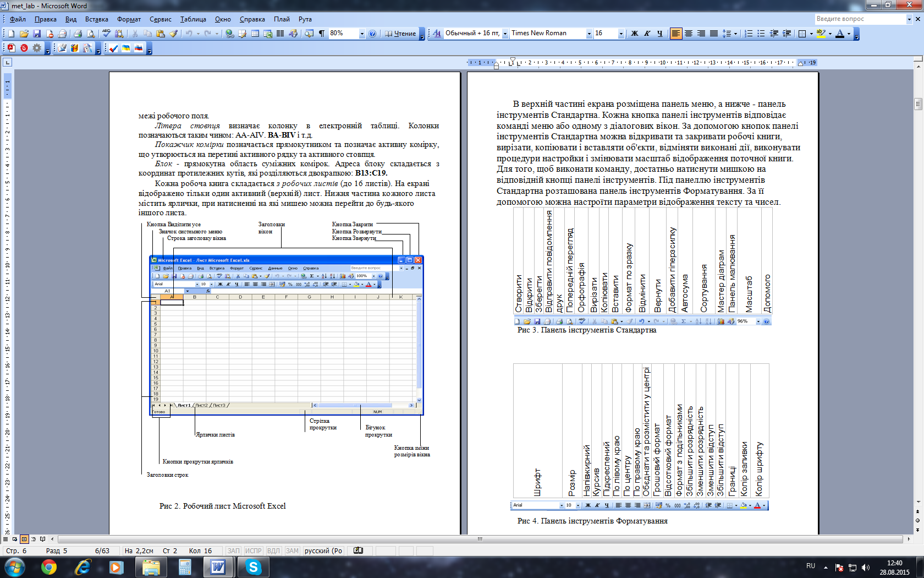This screenshot has height=578, width=924.
Task: Click the vertical scrollbar thumb
Action: click(918, 104)
